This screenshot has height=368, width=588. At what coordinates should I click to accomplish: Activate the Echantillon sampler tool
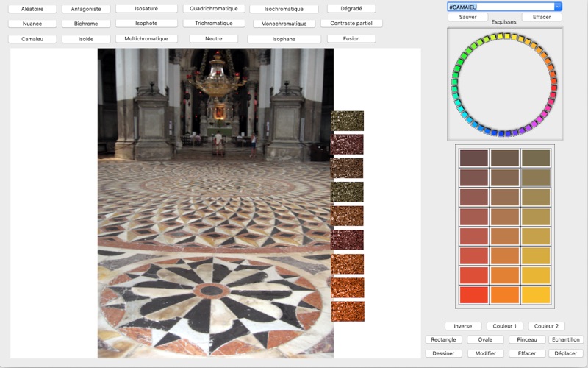(x=566, y=339)
